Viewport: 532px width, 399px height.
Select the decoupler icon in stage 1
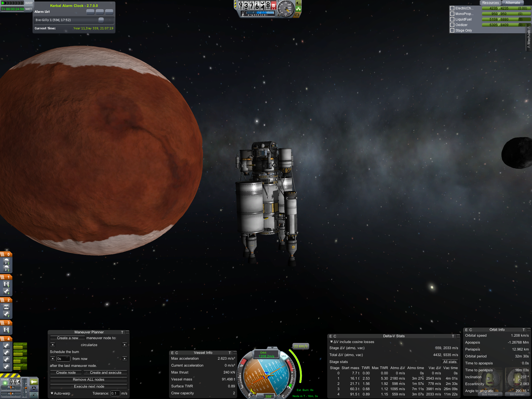(6, 284)
